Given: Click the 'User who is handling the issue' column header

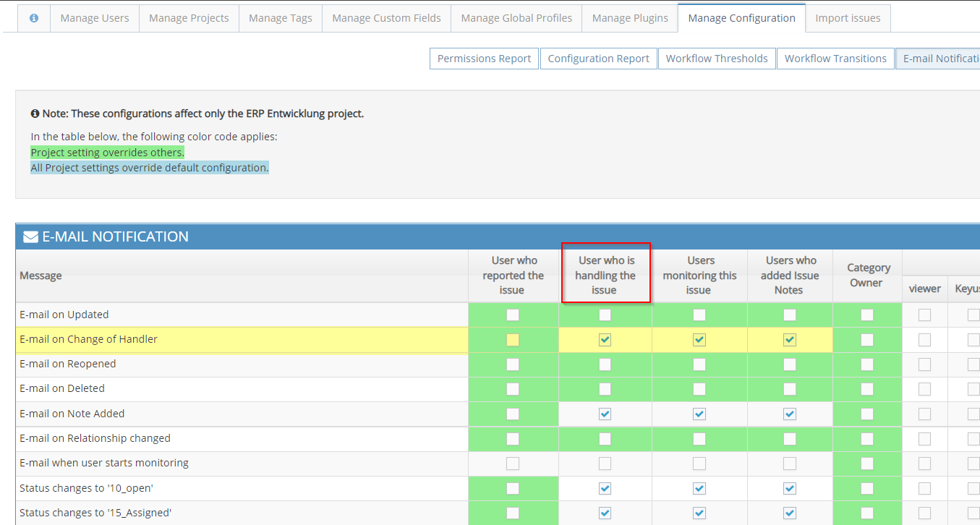Looking at the screenshot, I should (x=606, y=276).
